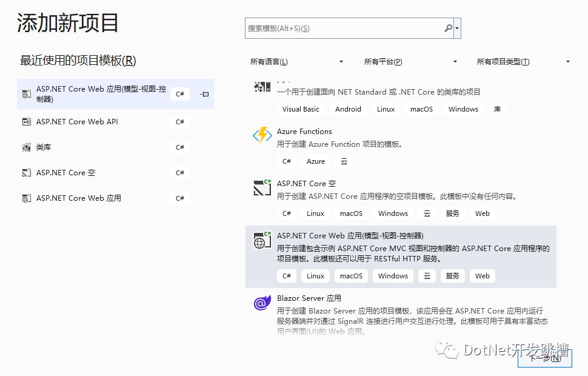Click Web tag under the MVC template

[x=483, y=276]
